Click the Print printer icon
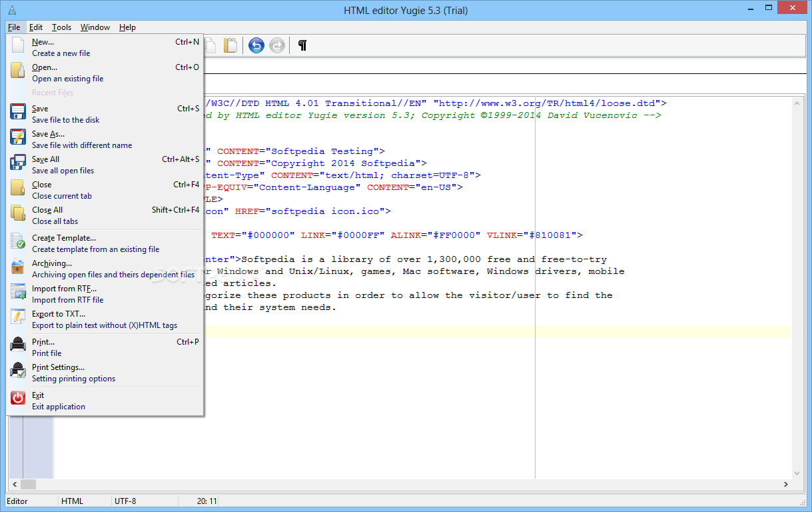This screenshot has width=812, height=512. tap(17, 345)
